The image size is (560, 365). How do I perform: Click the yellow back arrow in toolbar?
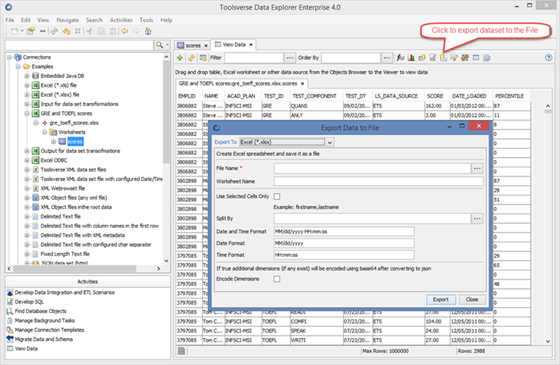click(x=124, y=31)
